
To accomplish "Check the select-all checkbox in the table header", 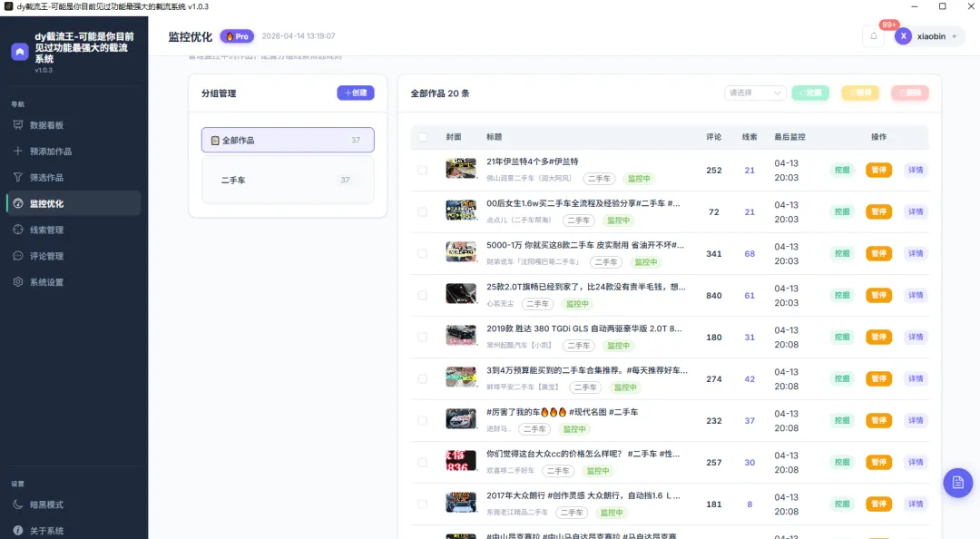I will coord(422,136).
